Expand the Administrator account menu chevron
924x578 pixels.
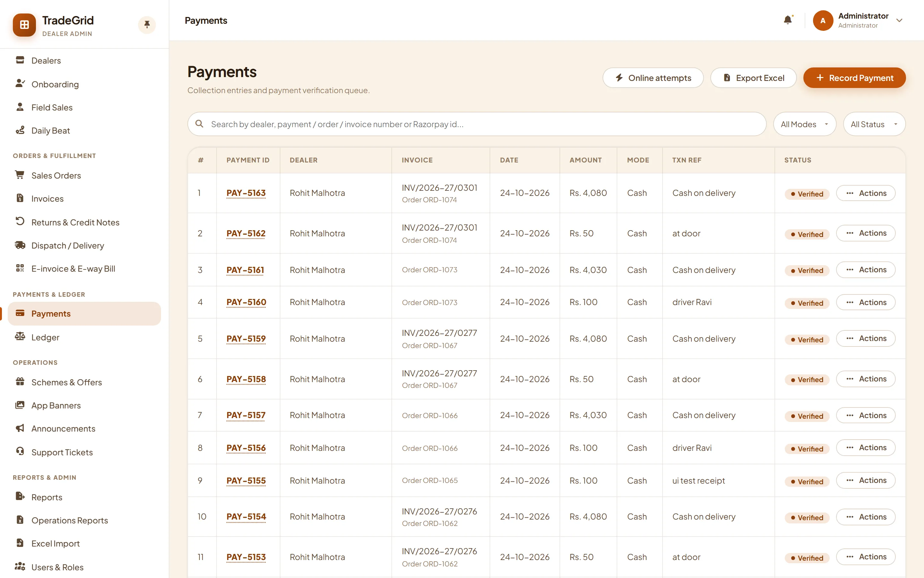[x=900, y=20]
